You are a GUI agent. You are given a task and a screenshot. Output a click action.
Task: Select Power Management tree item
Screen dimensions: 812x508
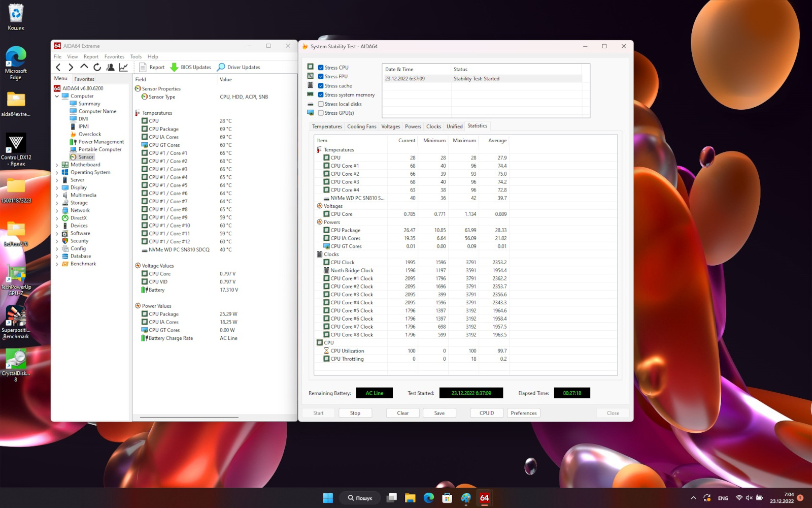point(101,142)
